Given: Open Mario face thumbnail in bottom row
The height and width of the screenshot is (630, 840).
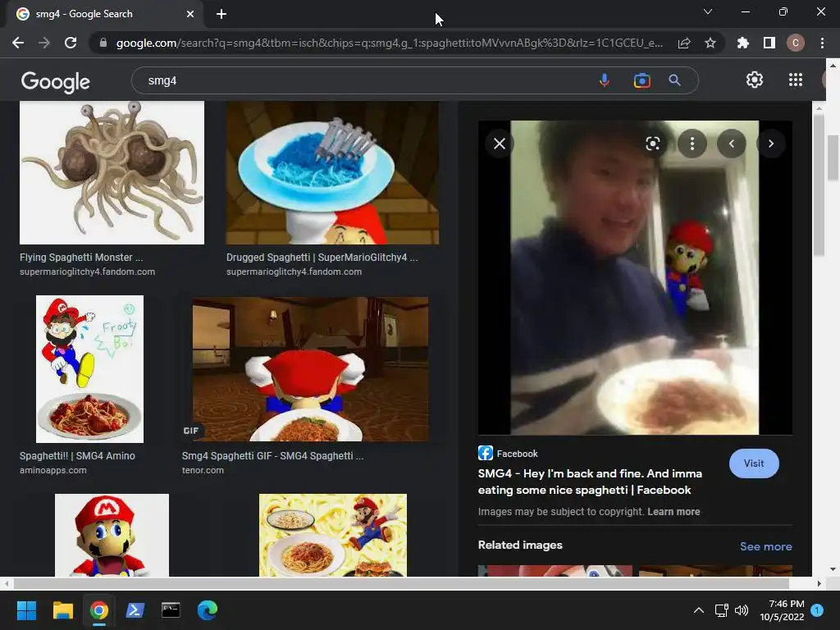Looking at the screenshot, I should coord(112,535).
